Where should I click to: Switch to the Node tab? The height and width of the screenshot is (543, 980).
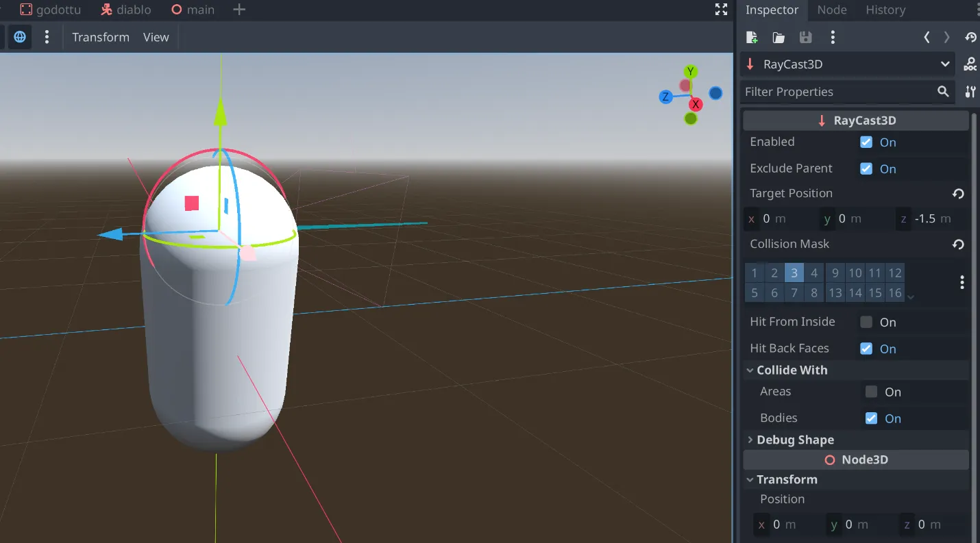point(832,10)
